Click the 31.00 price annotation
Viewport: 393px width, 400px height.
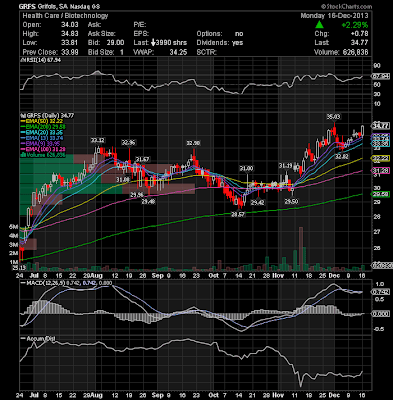246,168
